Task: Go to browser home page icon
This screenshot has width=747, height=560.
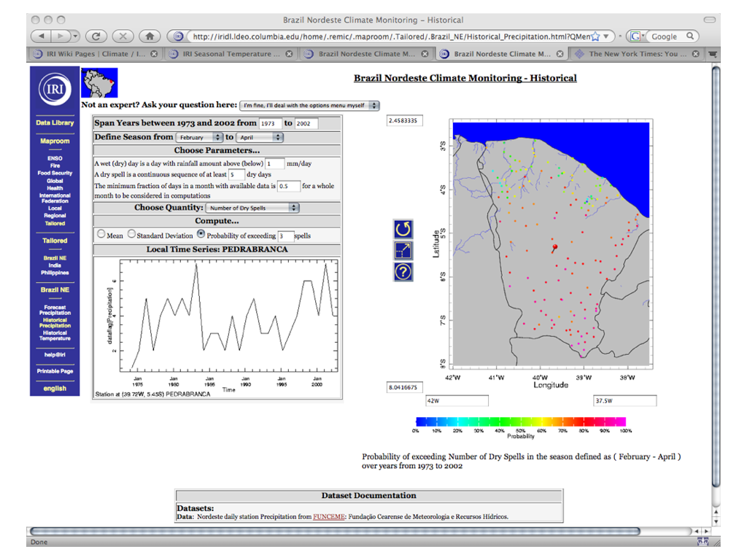Action: [x=150, y=36]
